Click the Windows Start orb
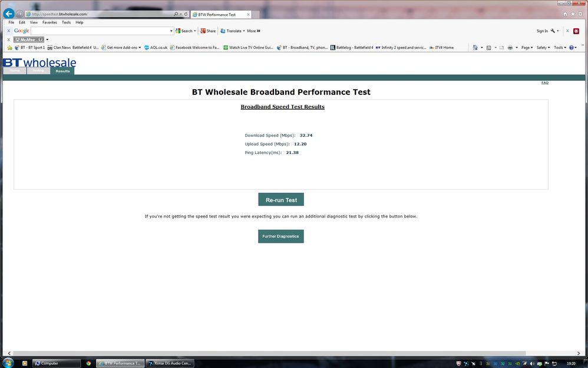This screenshot has height=368, width=588. [x=8, y=363]
